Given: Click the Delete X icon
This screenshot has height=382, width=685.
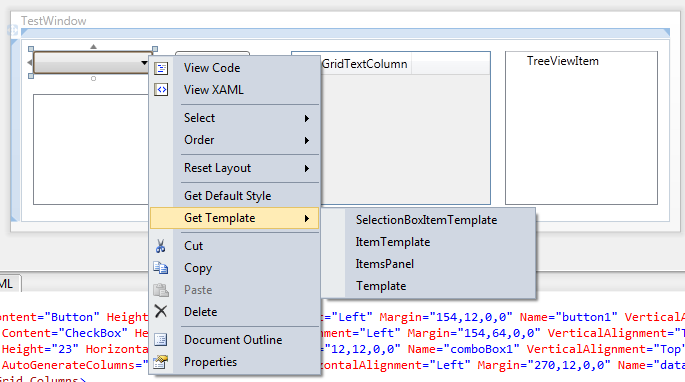Looking at the screenshot, I should pyautogui.click(x=161, y=311).
